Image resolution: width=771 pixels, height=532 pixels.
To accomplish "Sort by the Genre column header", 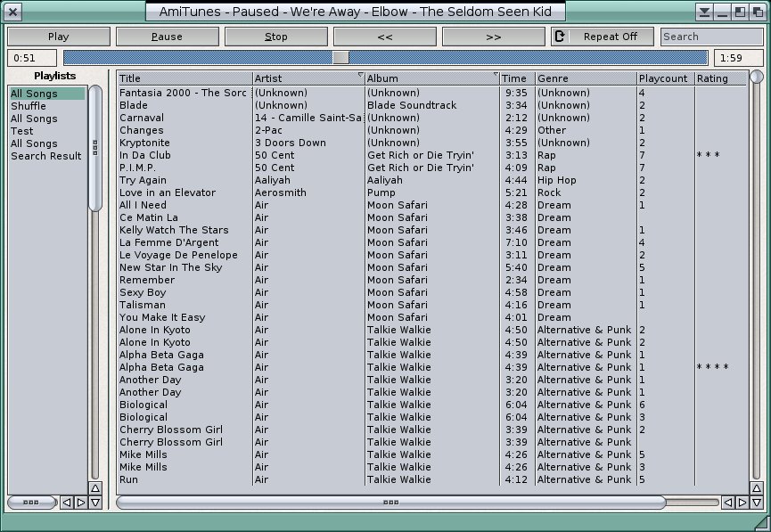I will [x=586, y=78].
